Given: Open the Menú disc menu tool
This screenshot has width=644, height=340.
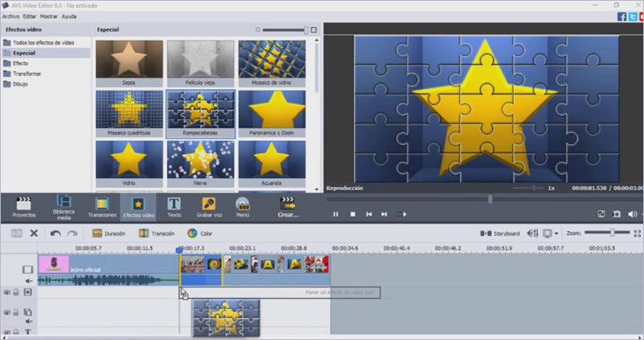Looking at the screenshot, I should [243, 207].
